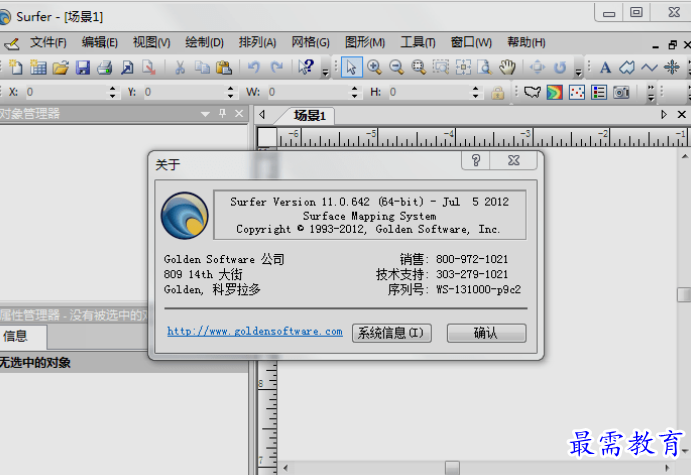
Task: Copy the selection
Action: coord(202,67)
